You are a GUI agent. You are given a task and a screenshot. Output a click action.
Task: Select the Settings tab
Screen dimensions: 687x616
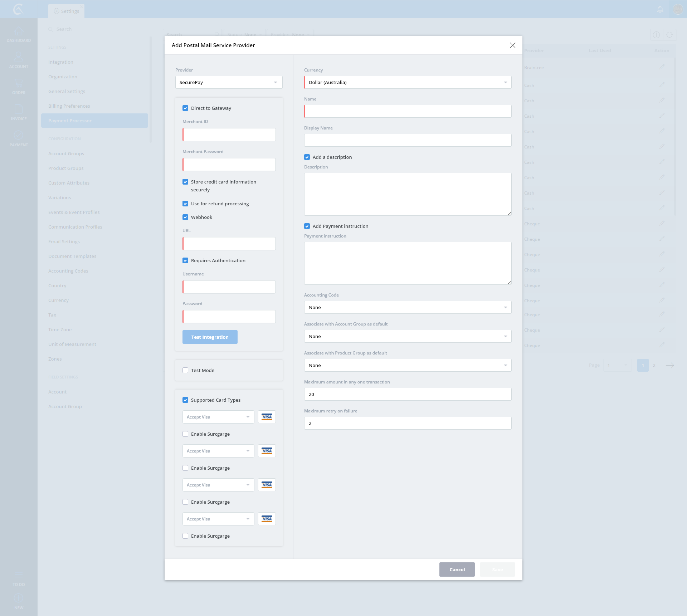coord(67,11)
